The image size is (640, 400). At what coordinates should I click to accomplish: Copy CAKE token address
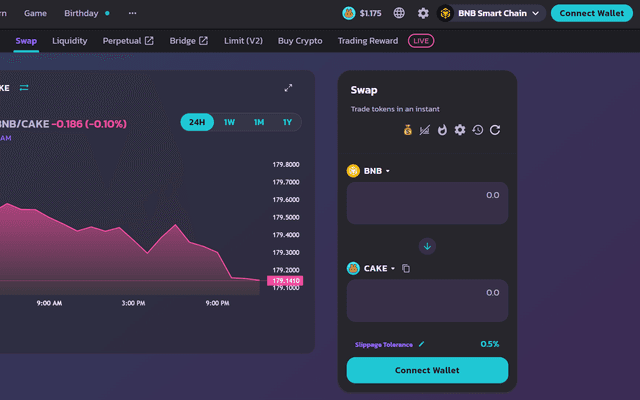(x=406, y=268)
